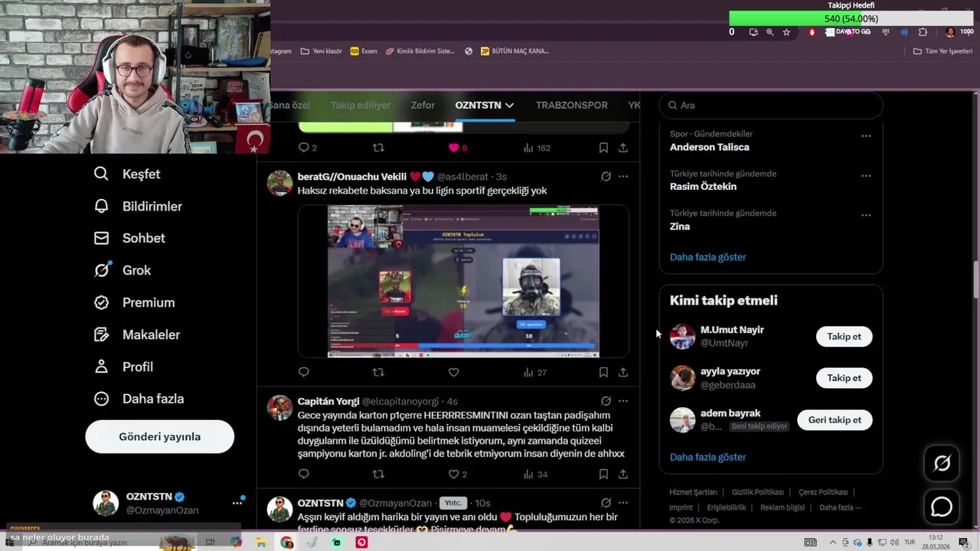This screenshot has width=980, height=551.
Task: Open browser zoom magnifier icon
Action: click(x=769, y=32)
